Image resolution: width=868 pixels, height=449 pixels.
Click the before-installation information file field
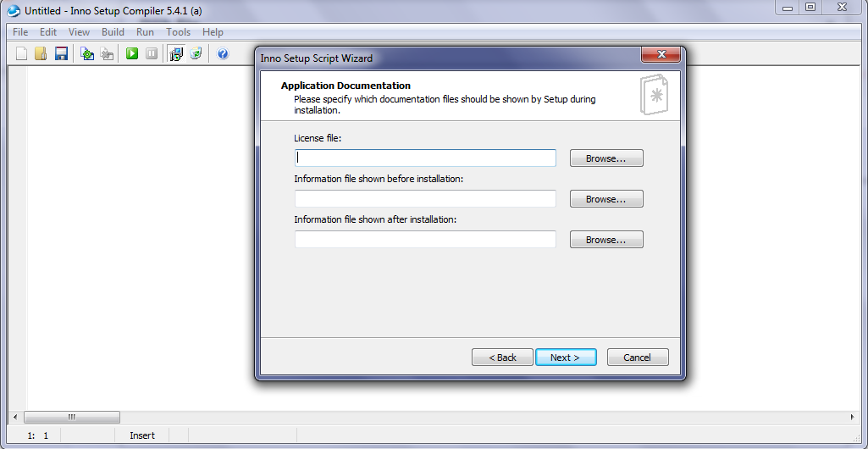point(425,199)
